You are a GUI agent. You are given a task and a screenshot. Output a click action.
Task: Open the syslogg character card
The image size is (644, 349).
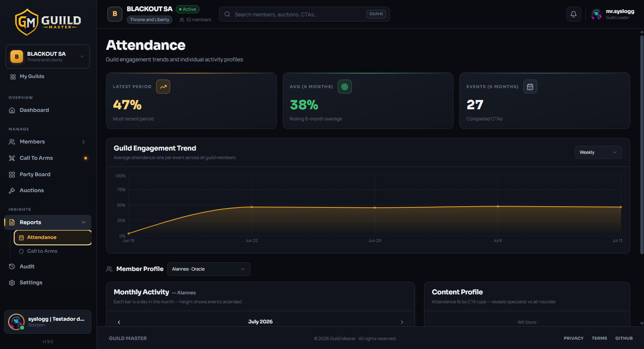point(48,322)
